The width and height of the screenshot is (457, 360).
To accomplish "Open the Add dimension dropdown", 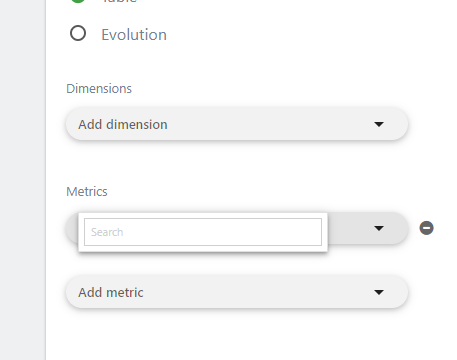I will click(x=237, y=124).
